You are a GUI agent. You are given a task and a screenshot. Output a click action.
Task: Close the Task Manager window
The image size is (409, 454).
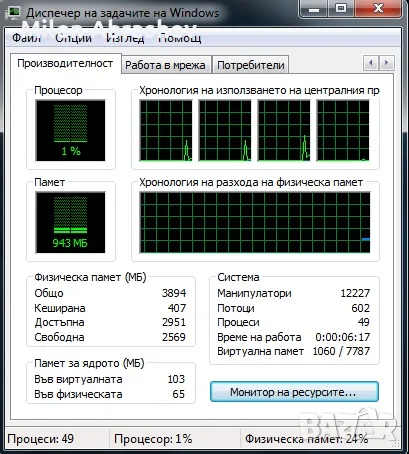378,8
